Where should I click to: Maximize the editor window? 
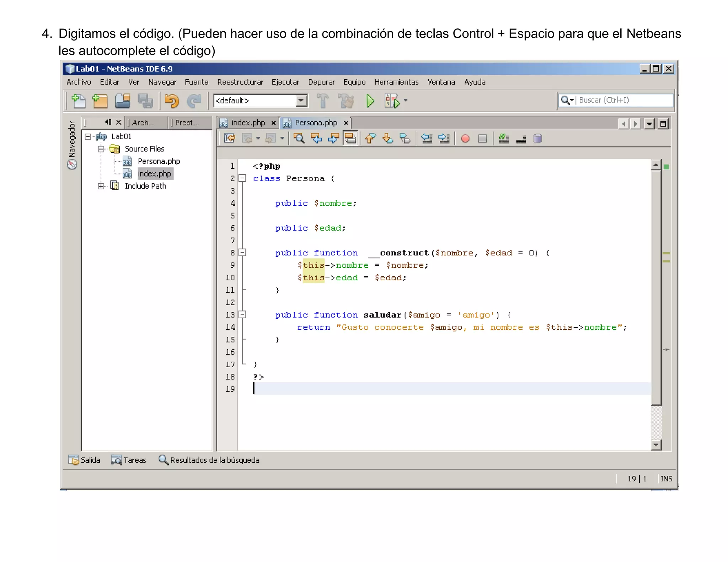663,124
